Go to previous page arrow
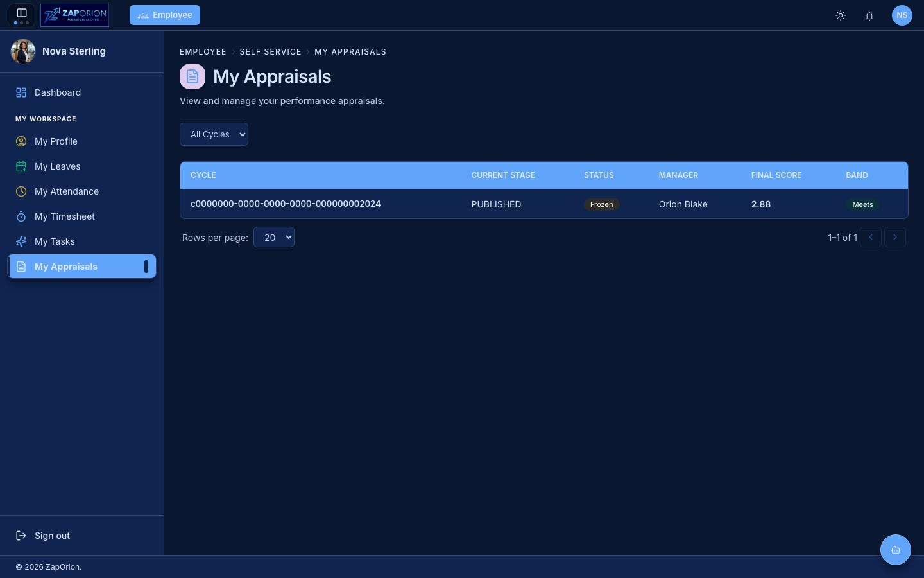 pyautogui.click(x=871, y=237)
